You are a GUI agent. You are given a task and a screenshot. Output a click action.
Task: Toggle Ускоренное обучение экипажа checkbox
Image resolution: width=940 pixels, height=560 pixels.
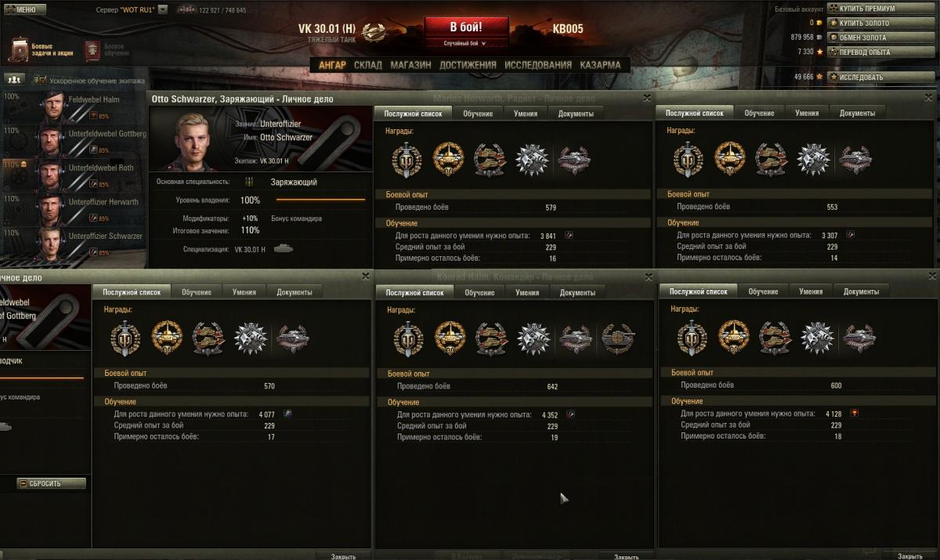click(x=38, y=80)
